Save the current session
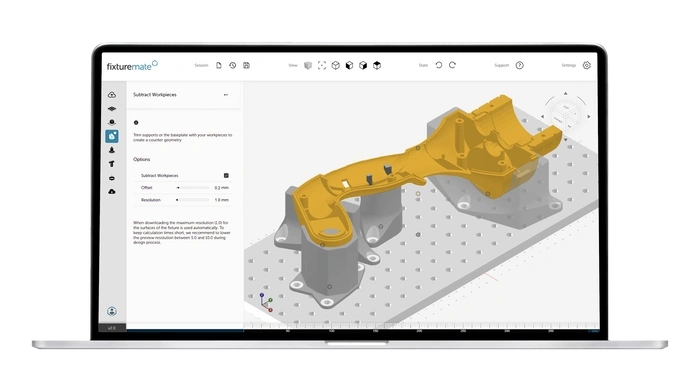This screenshot has width=700, height=390. (246, 65)
